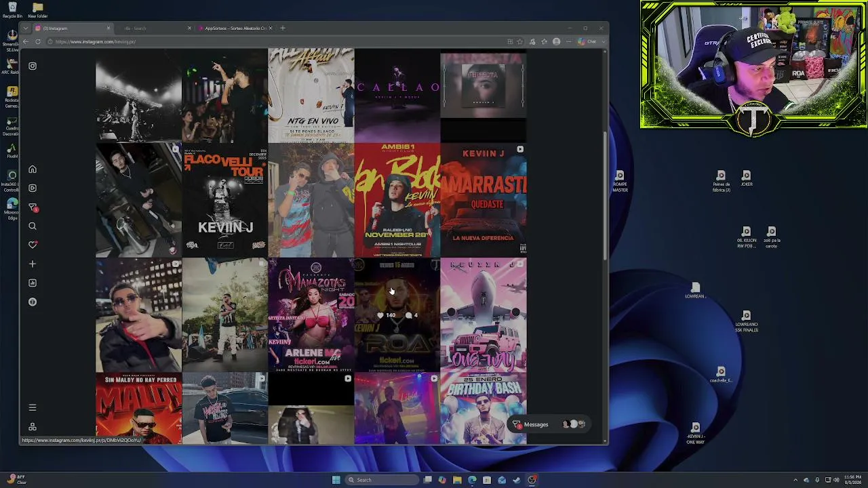
Task: Open the Messages floating button
Action: pyautogui.click(x=549, y=424)
